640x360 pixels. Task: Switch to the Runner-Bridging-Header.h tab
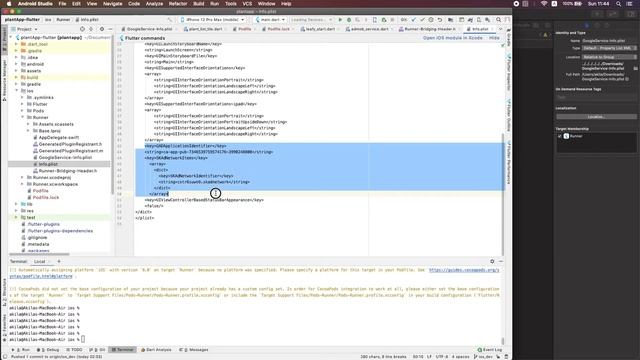(x=429, y=29)
